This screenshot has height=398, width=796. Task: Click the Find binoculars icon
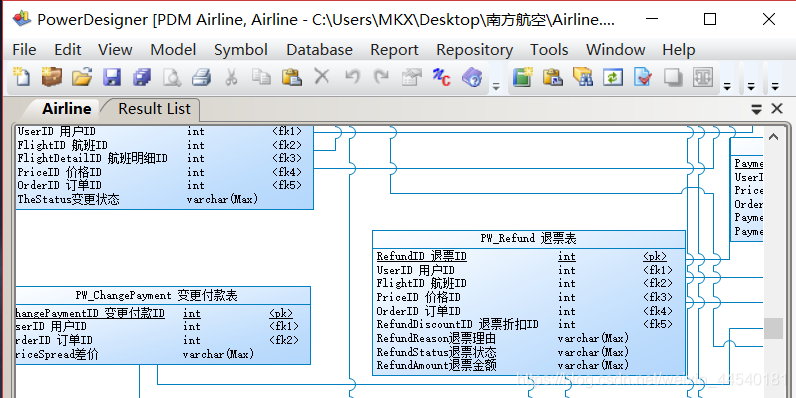click(x=583, y=77)
